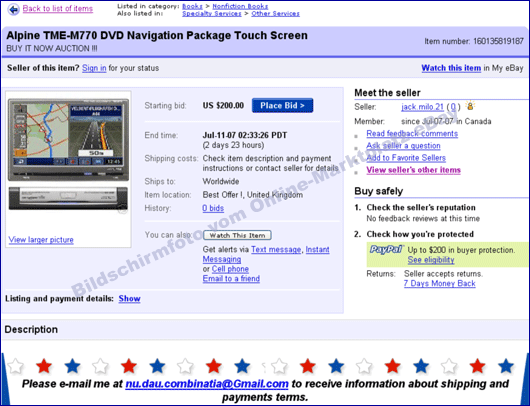Click the Place Bid button
The height and width of the screenshot is (406, 530).
coord(282,105)
